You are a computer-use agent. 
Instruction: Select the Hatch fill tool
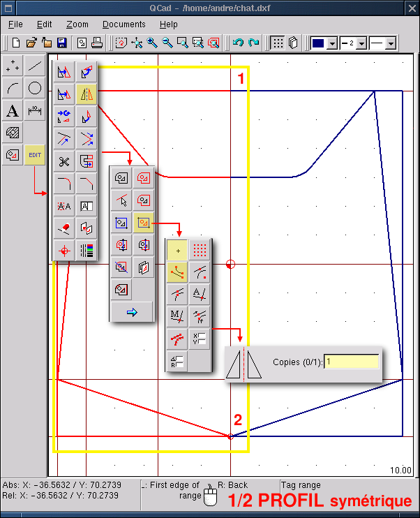click(x=12, y=133)
